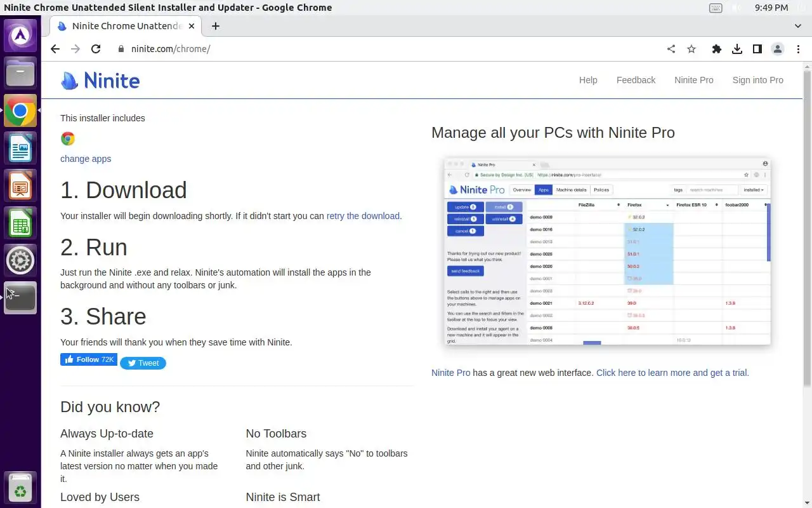Open the Terminal from dock
812x508 pixels.
20,298
